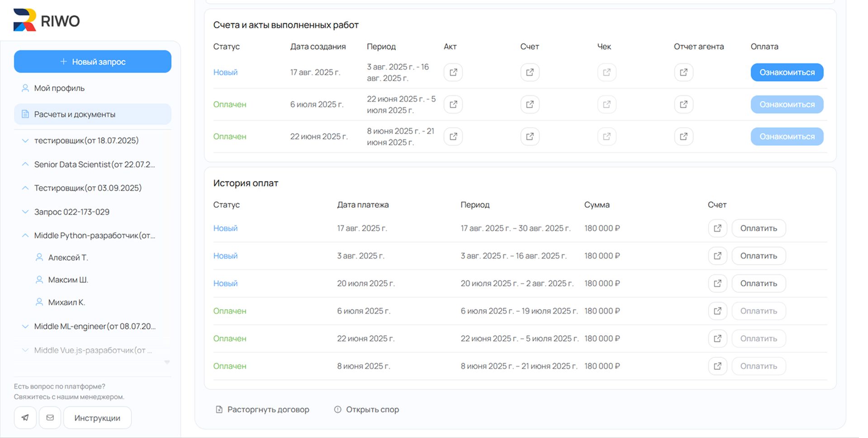This screenshot has width=868, height=438.
Task: Select candidate 'Максим Ш.' in sidebar
Action: point(68,280)
